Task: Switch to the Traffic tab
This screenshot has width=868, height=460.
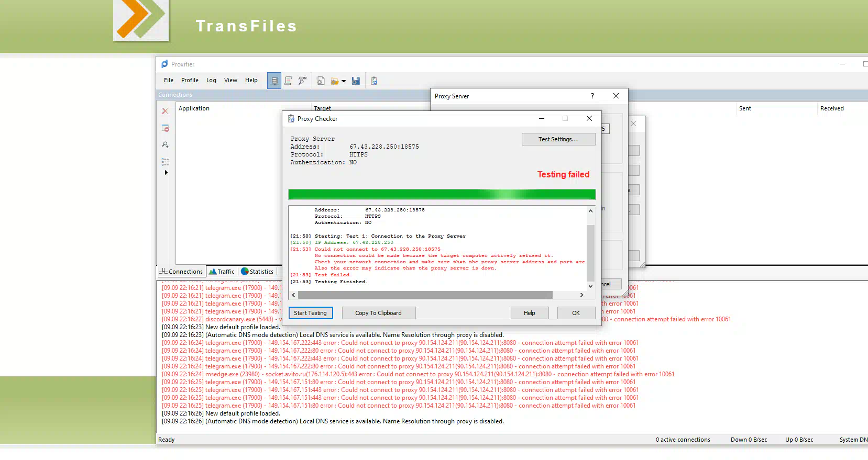Action: (222, 272)
